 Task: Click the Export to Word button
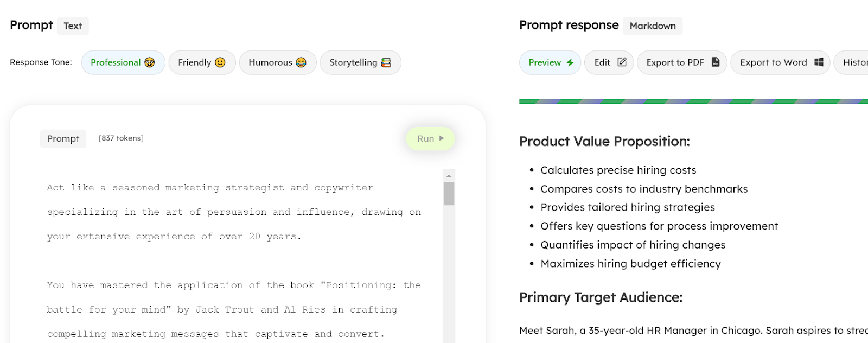pyautogui.click(x=781, y=62)
